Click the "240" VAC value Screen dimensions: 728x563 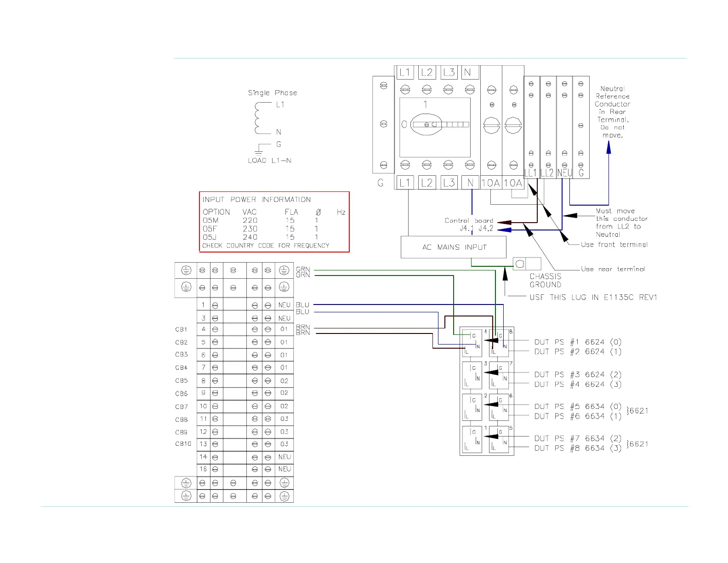tap(250, 237)
